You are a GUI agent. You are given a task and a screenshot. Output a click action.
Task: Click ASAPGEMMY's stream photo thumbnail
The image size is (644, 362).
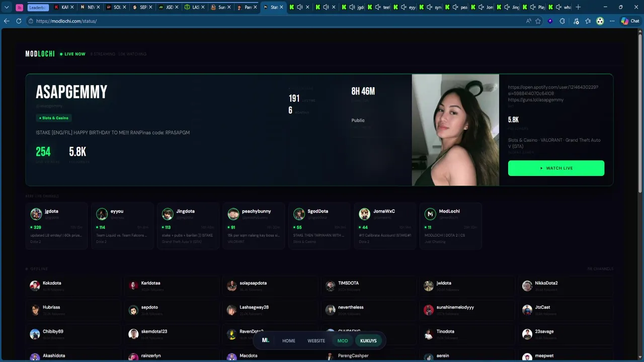click(455, 130)
